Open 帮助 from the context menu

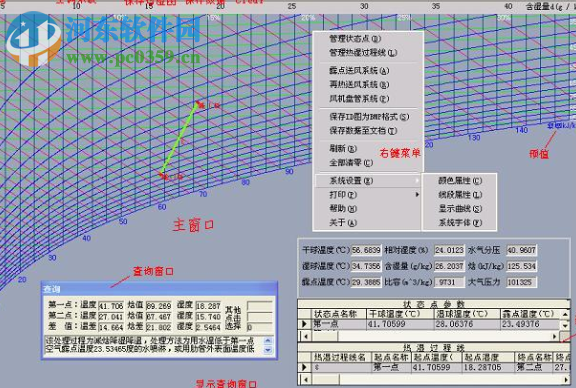coord(343,209)
